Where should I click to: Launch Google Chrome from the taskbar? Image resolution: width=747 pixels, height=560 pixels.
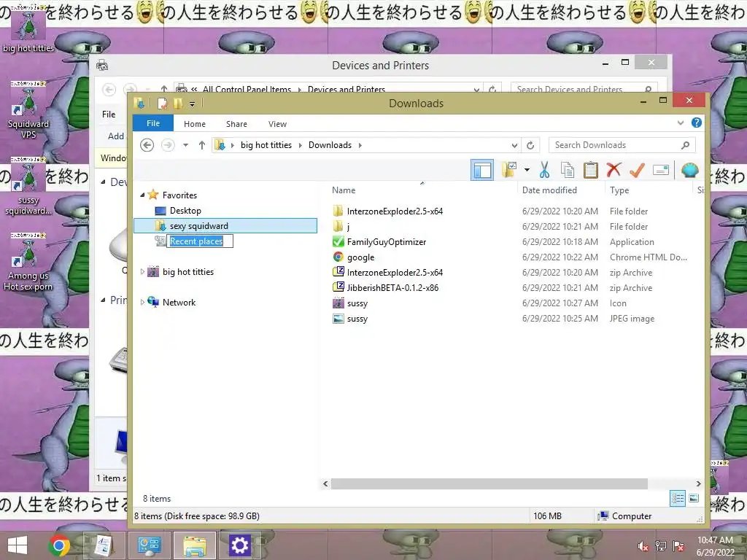click(59, 545)
